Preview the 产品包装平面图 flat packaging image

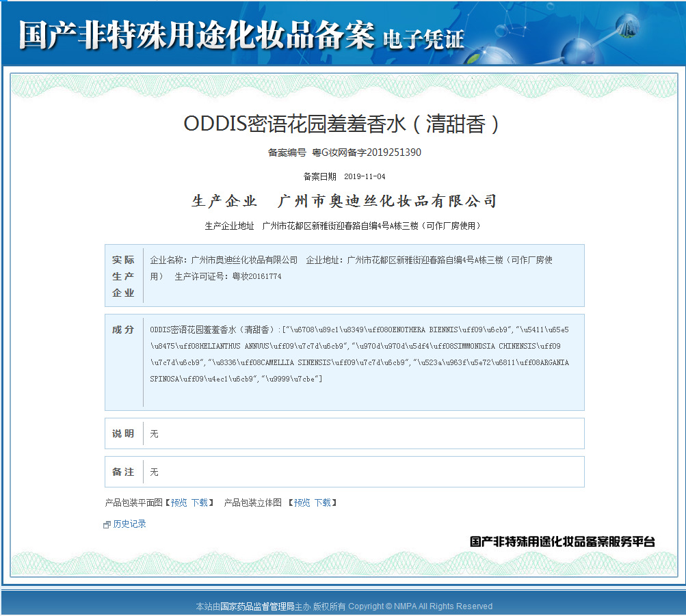179,503
